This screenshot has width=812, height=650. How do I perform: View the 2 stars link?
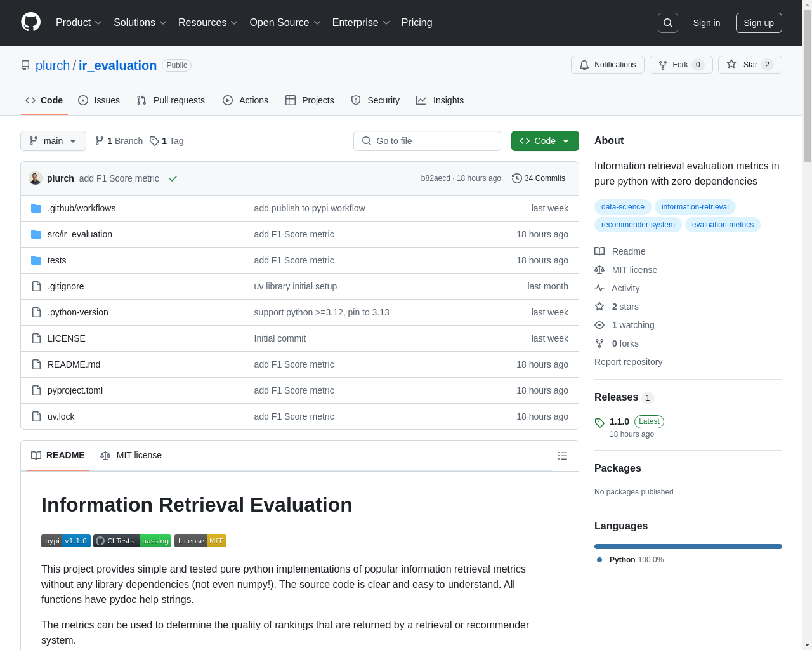pyautogui.click(x=617, y=307)
